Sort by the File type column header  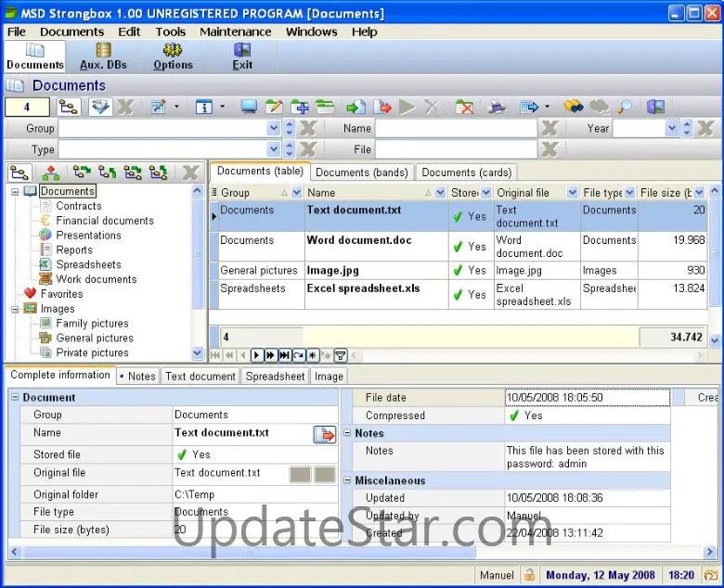pos(602,192)
